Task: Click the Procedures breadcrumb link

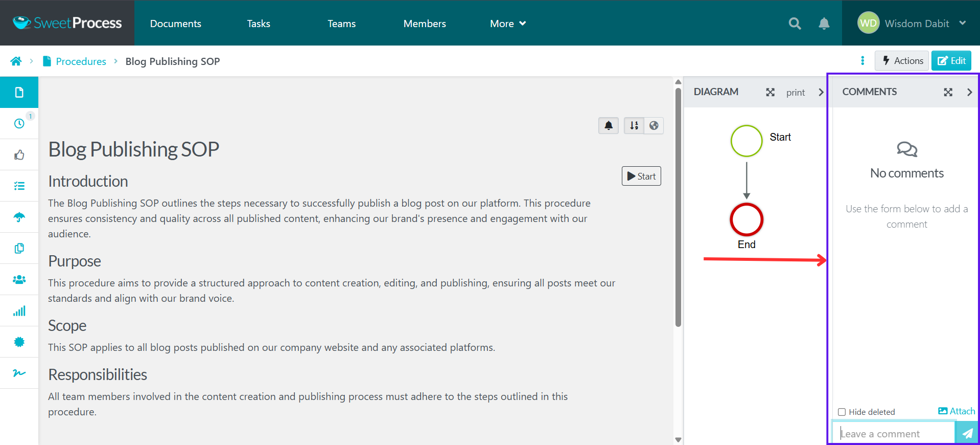Action: 81,61
